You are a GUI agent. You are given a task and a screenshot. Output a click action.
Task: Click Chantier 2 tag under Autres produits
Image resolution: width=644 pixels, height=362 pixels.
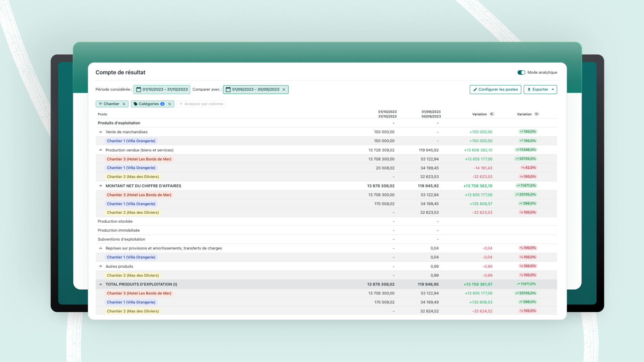(x=133, y=275)
